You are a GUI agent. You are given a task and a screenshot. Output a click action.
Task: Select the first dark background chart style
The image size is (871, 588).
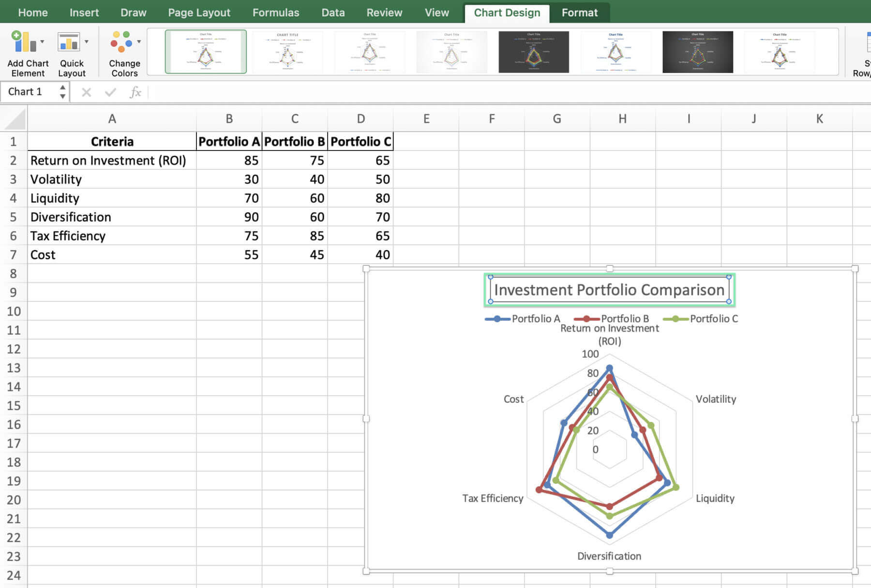534,52
